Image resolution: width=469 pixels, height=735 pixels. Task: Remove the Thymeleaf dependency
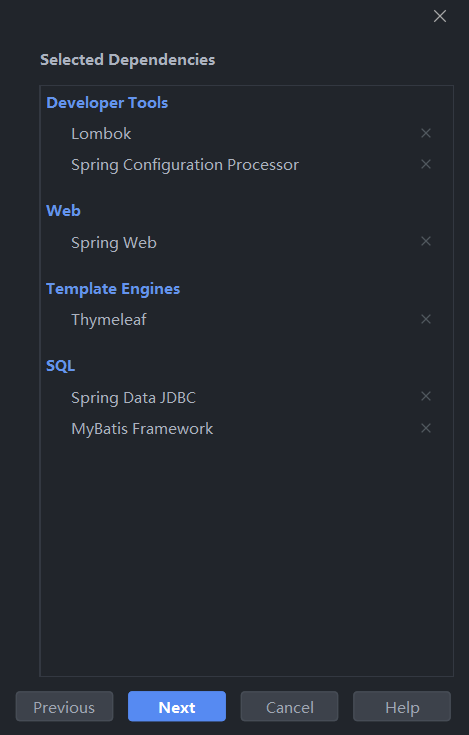(x=425, y=319)
